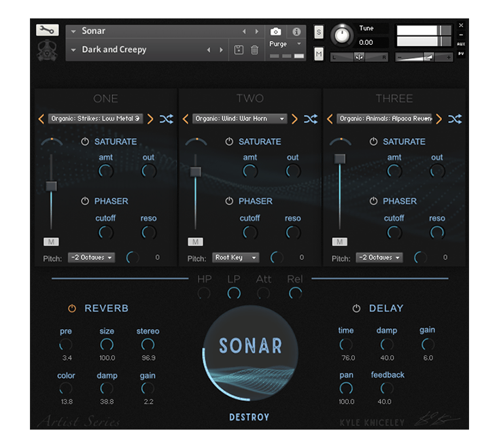499x448 pixels.
Task: Click layer ONE pan arc control
Action: pos(52,141)
